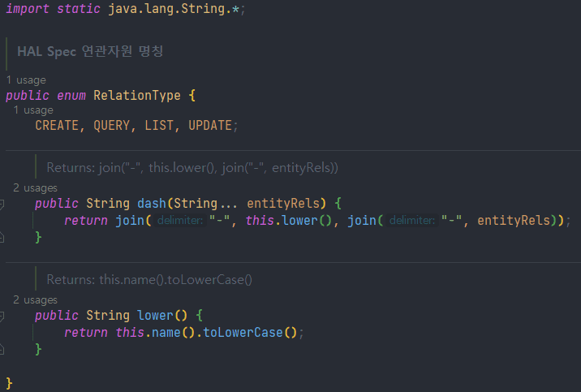This screenshot has width=581, height=392.
Task: Click the RelationType enum name
Action: coord(136,96)
